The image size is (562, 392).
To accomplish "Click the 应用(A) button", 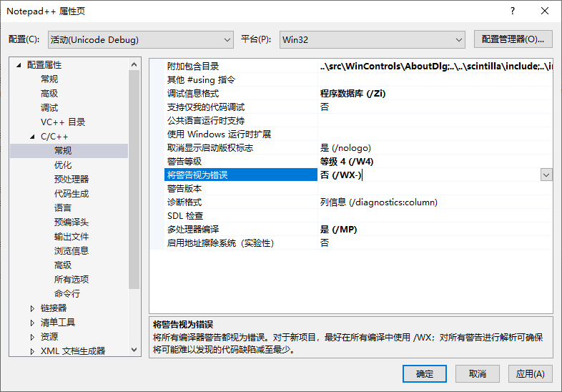I will coord(530,373).
